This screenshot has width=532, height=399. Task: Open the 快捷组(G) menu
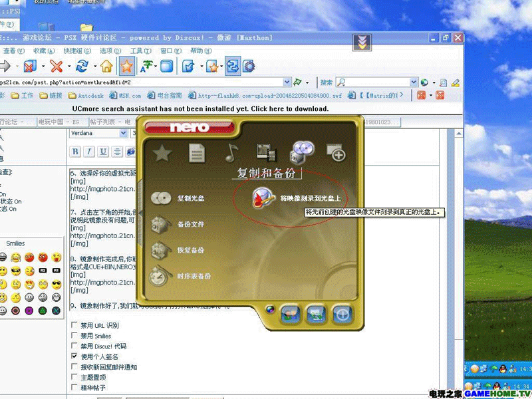77,51
